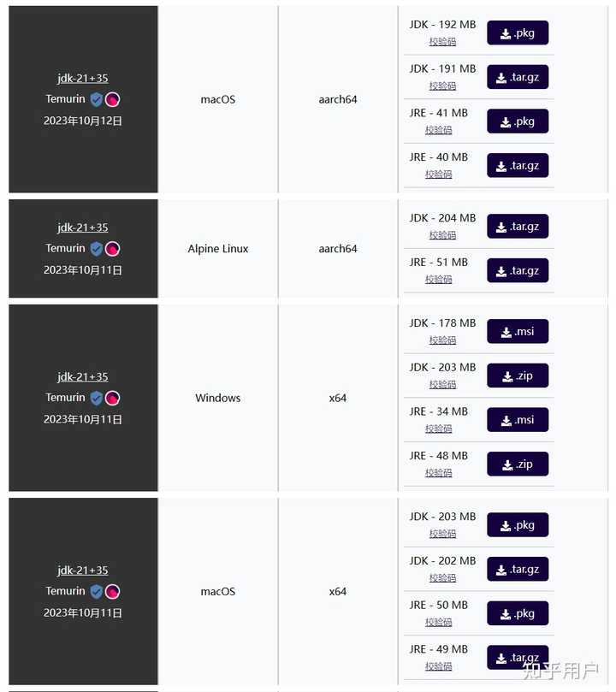Screen dimensions: 616x692
Task: Download the macOS aarch64 192 MB JDK .pkg
Action: (x=518, y=33)
